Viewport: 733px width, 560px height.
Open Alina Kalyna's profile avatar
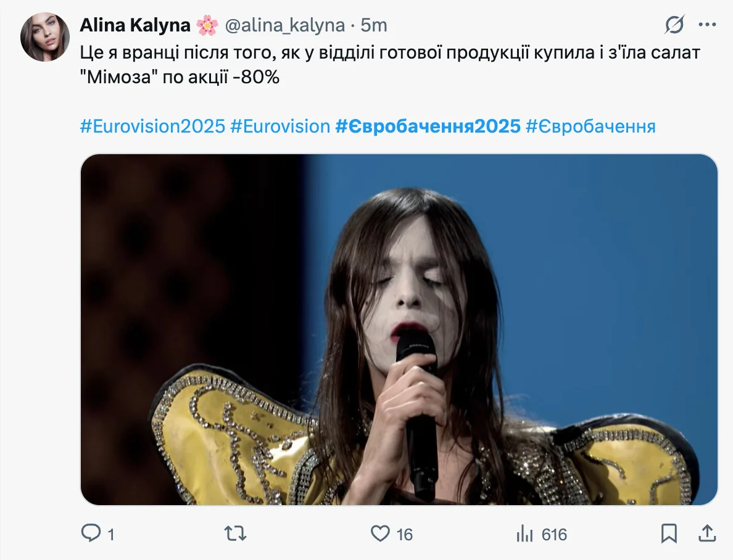coord(45,37)
